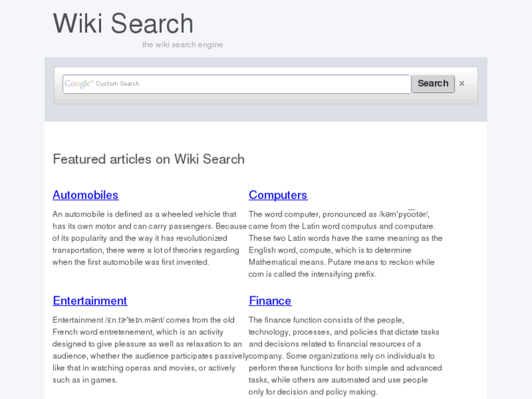Open the Computers article link
Image resolution: width=532 pixels, height=399 pixels.
pyautogui.click(x=278, y=195)
